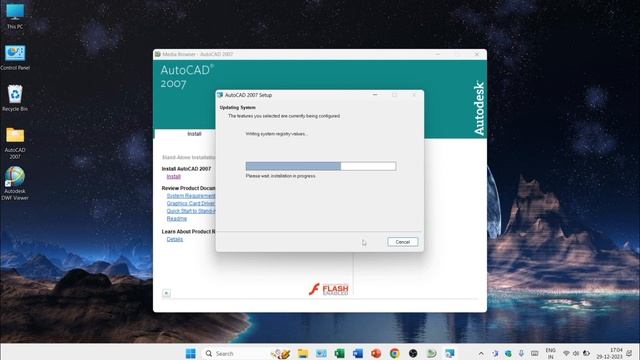Image resolution: width=640 pixels, height=360 pixels.
Task: Open This PC desktop icon
Action: click(15, 16)
